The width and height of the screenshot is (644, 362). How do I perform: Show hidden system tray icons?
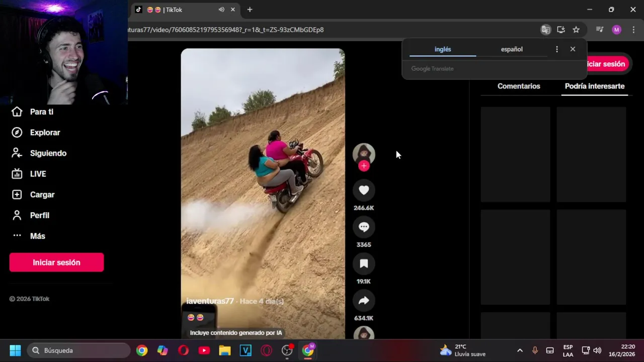(x=520, y=350)
